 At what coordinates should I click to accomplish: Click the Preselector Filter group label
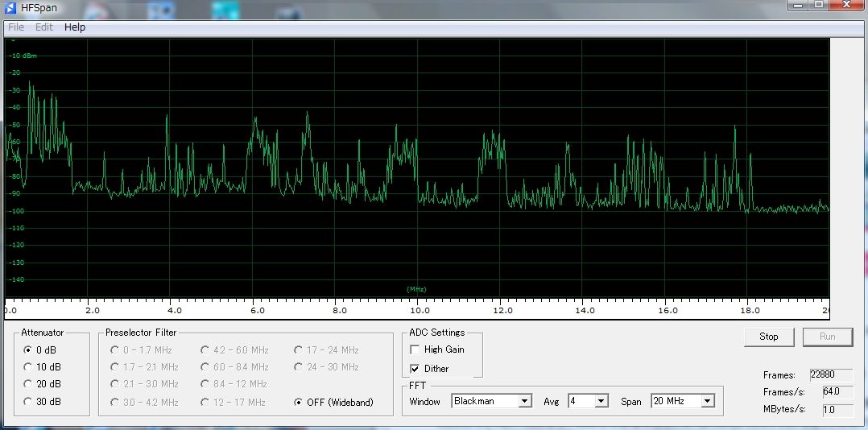pyautogui.click(x=141, y=333)
